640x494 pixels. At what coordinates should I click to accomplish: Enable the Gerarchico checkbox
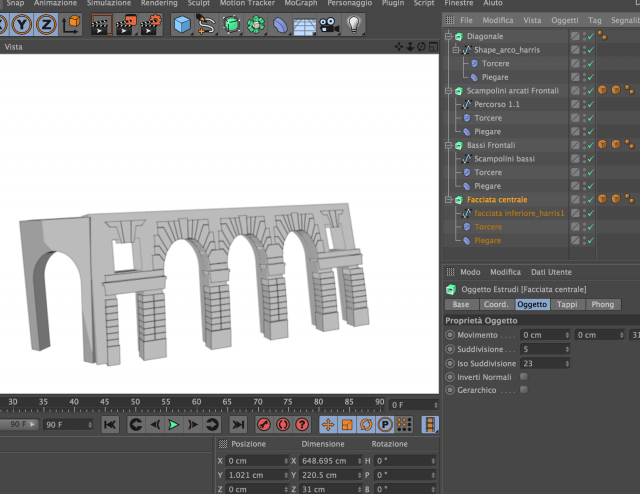coord(524,389)
